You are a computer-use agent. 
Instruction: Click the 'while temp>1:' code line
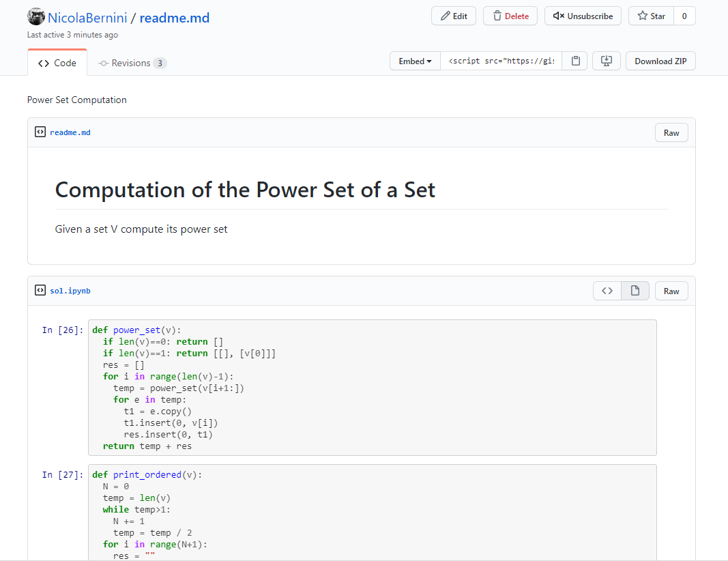click(x=136, y=509)
